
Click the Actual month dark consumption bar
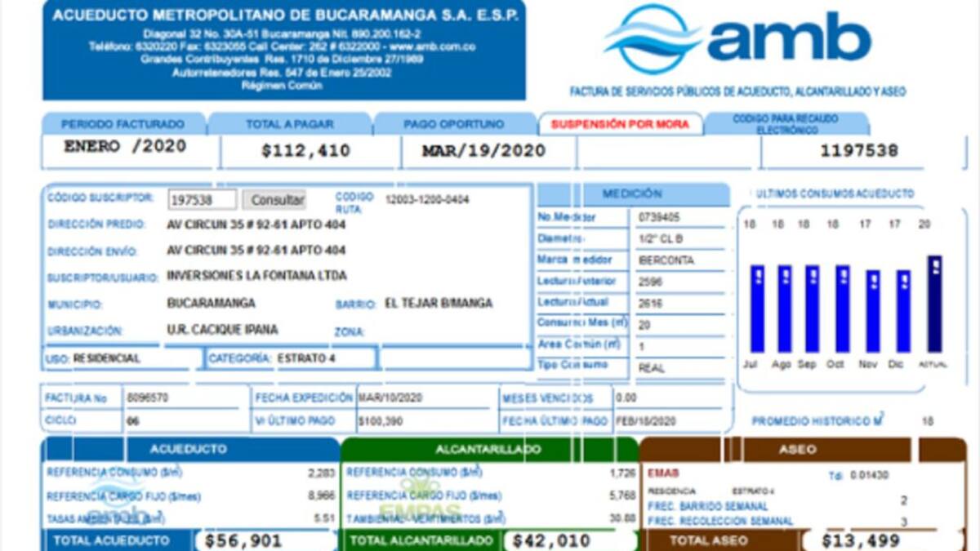coord(934,304)
